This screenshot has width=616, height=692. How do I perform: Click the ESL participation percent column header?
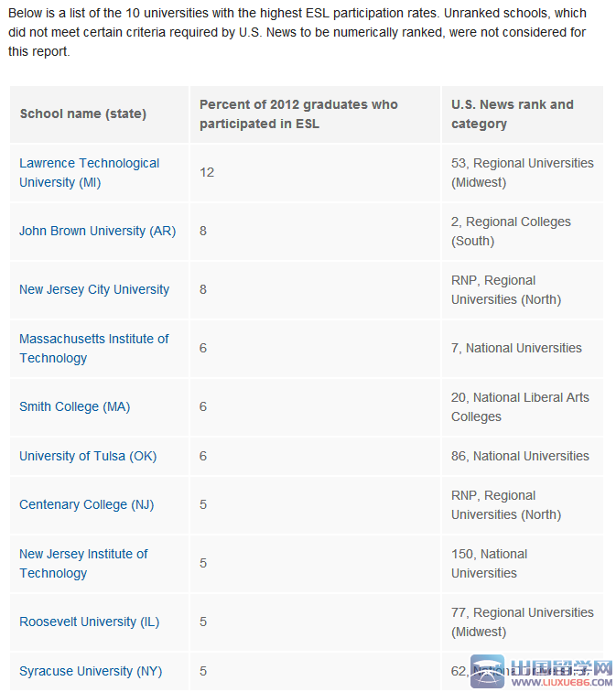pyautogui.click(x=298, y=114)
